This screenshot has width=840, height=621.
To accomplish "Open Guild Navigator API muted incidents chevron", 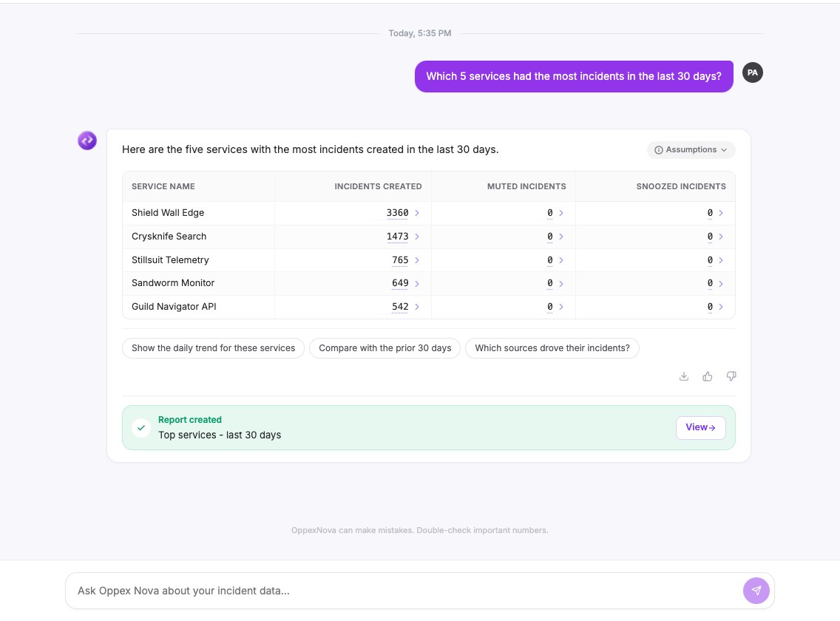I will (x=561, y=307).
